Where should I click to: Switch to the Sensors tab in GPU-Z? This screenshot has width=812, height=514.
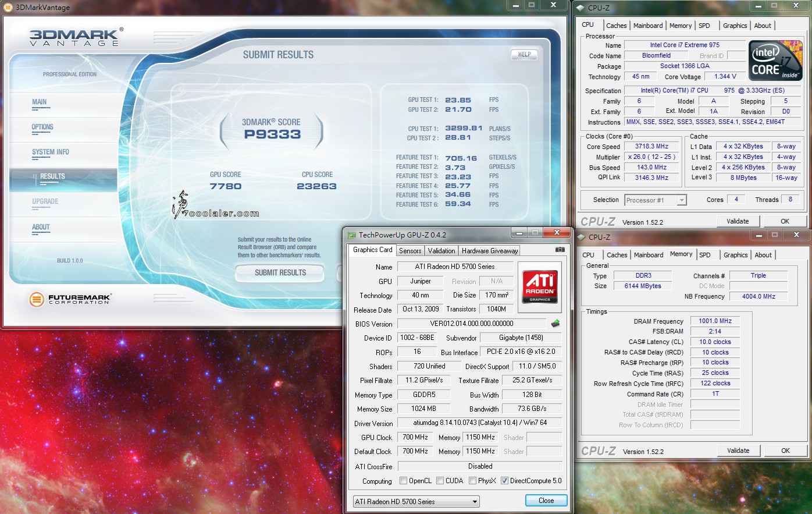(410, 251)
